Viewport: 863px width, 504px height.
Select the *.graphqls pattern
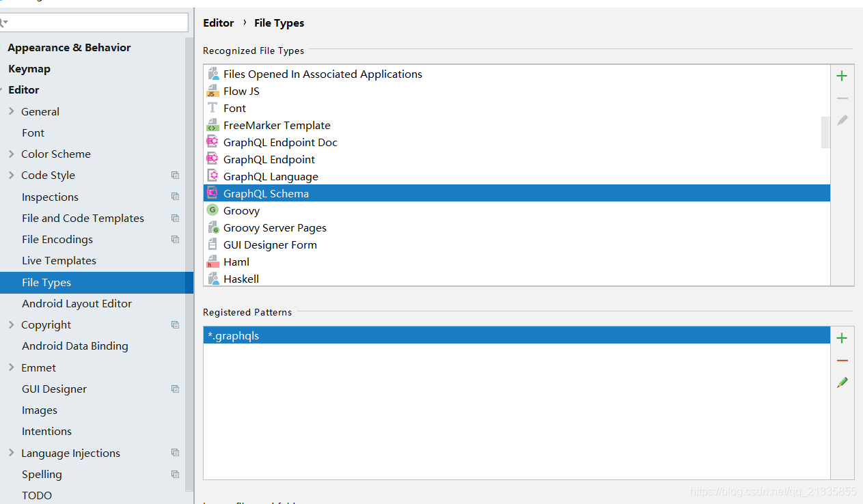(517, 335)
